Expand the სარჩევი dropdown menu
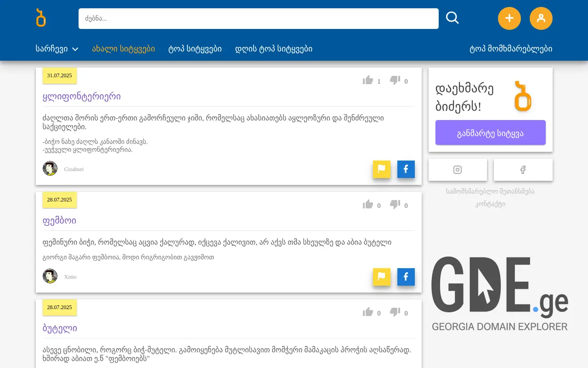The height and width of the screenshot is (368, 588). 57,49
